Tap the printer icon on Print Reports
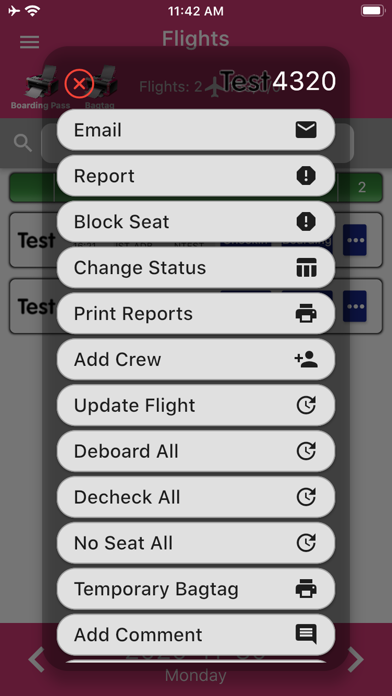Image resolution: width=392 pixels, height=696 pixels. coord(306,314)
